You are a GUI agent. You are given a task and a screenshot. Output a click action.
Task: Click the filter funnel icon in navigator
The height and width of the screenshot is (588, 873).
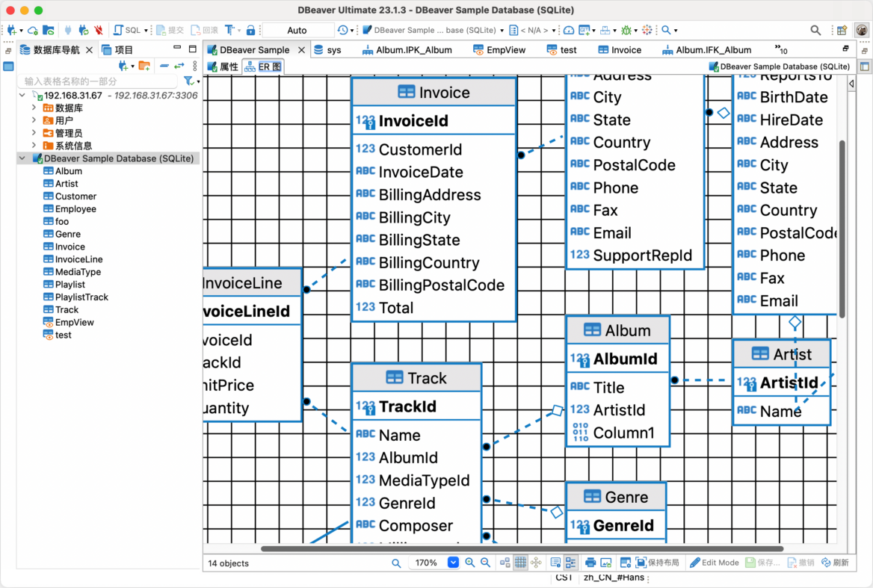(x=189, y=81)
